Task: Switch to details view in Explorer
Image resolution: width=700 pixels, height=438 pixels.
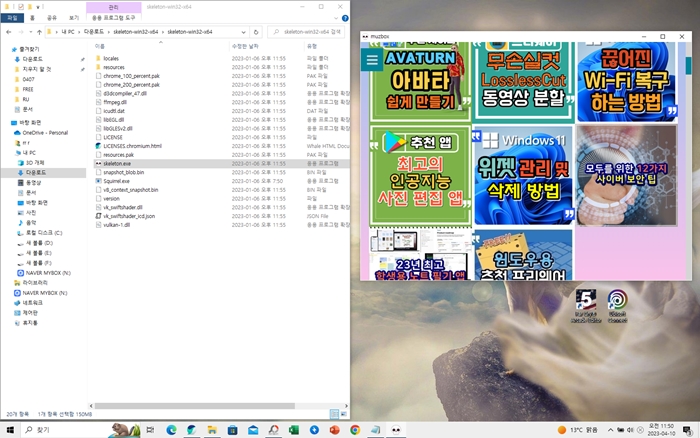Action: 334,414
